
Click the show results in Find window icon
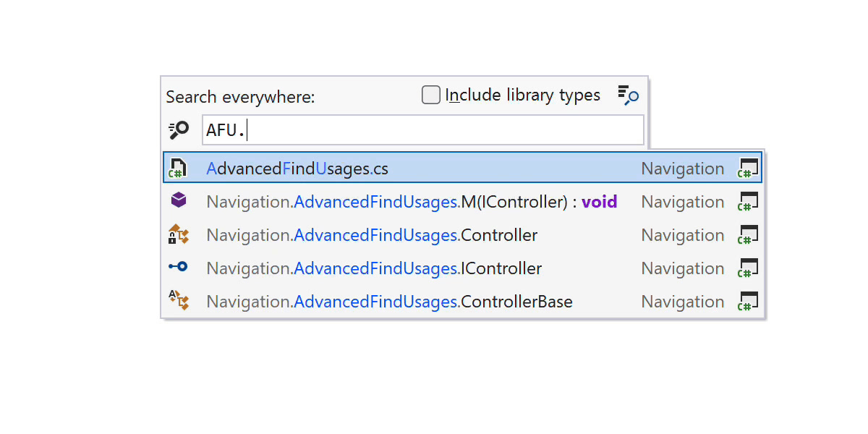pos(627,95)
